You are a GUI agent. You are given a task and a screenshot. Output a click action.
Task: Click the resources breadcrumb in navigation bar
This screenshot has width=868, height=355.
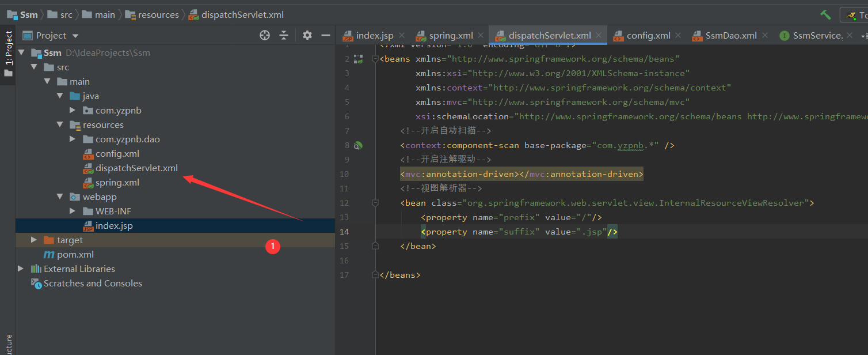(x=153, y=14)
